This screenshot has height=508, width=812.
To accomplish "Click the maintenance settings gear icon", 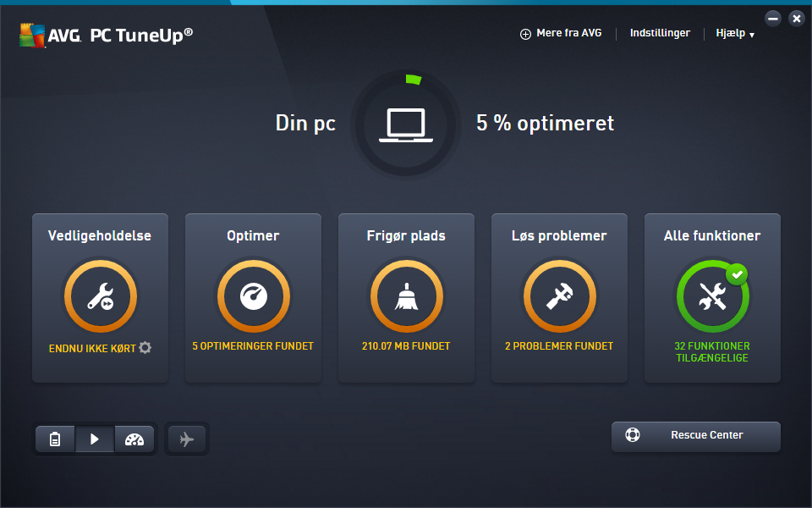I will pyautogui.click(x=145, y=347).
